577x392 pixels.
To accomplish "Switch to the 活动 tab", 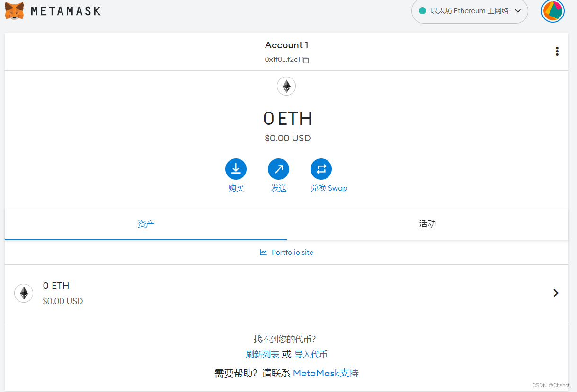I will [427, 224].
